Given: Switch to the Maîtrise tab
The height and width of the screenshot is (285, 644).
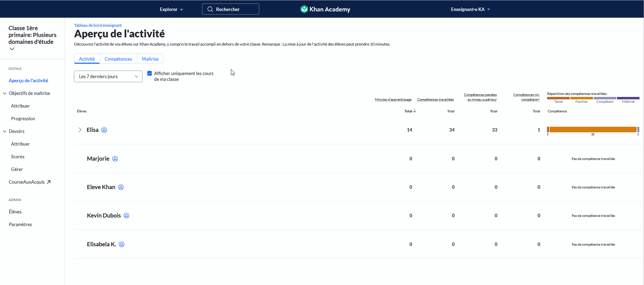Looking at the screenshot, I should [x=150, y=59].
